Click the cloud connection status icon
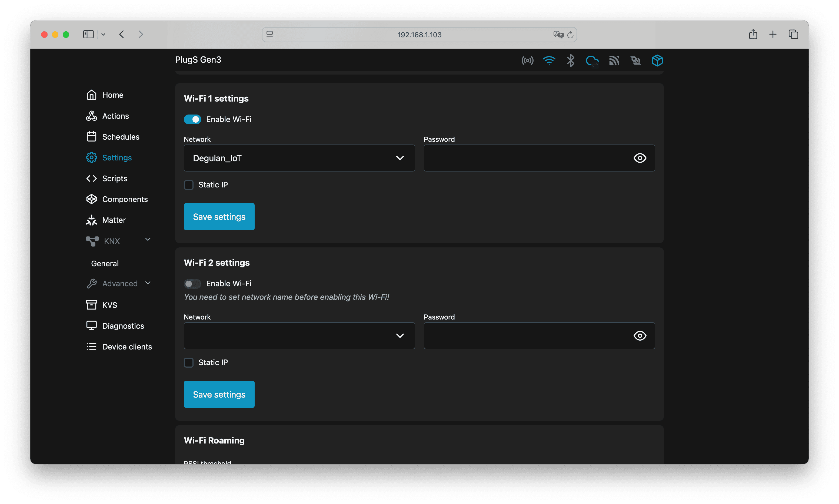This screenshot has height=504, width=839. [592, 61]
